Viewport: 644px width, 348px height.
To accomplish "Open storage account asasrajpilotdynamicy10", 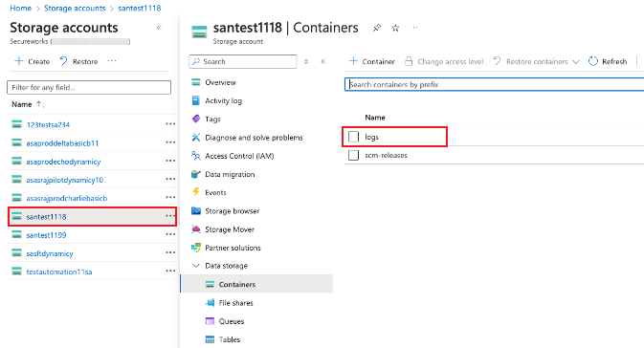I will click(x=65, y=180).
